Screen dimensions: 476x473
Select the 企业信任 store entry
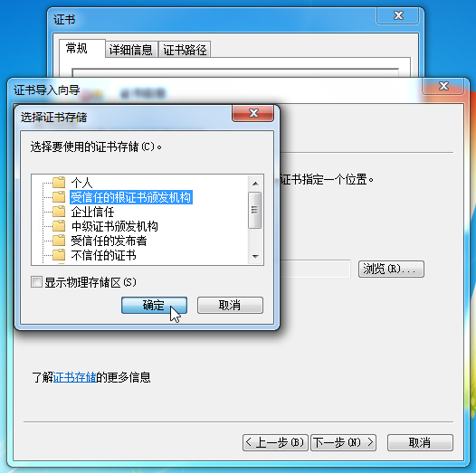tap(92, 212)
